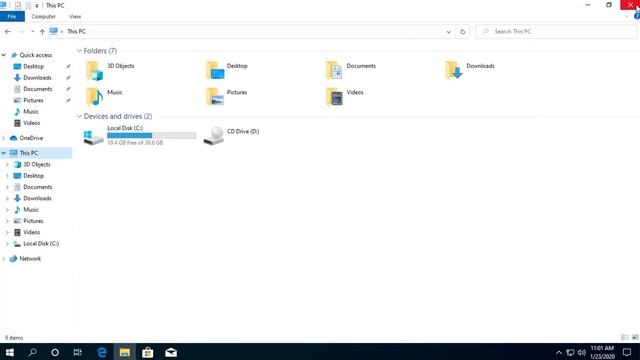640x360 pixels.
Task: Open the File menu
Action: [12, 16]
